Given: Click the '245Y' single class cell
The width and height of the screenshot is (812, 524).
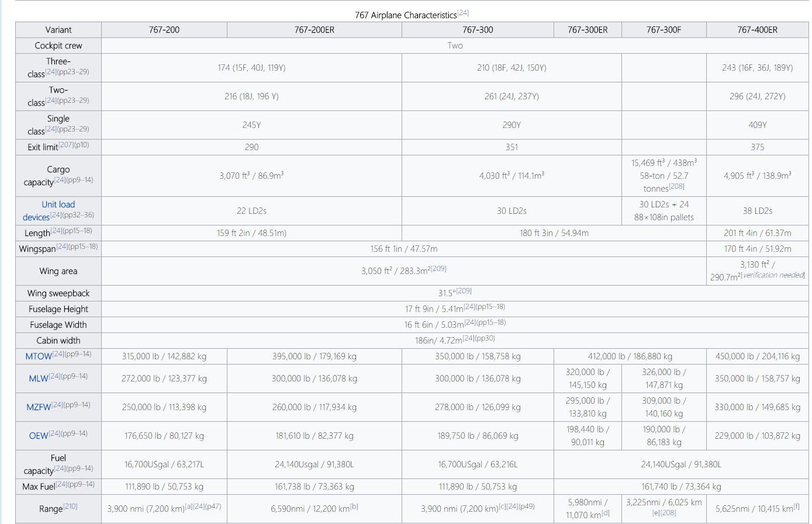Looking at the screenshot, I should pos(251,125).
